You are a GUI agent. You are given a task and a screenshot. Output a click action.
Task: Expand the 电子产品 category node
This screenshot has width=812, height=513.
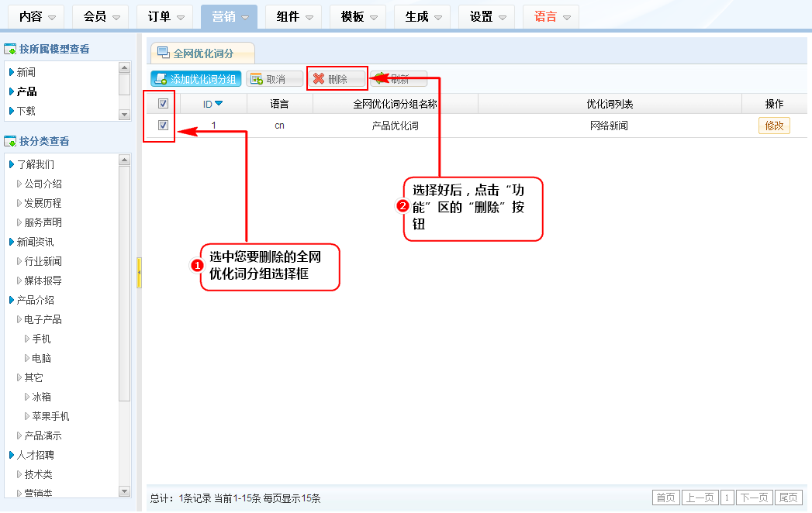pyautogui.click(x=19, y=319)
